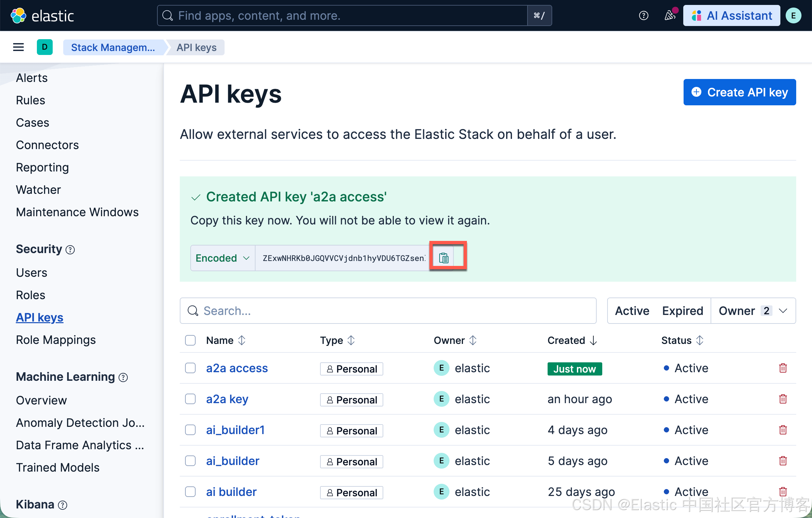The height and width of the screenshot is (518, 812).
Task: Expand the Encoded format dropdown
Action: [223, 258]
